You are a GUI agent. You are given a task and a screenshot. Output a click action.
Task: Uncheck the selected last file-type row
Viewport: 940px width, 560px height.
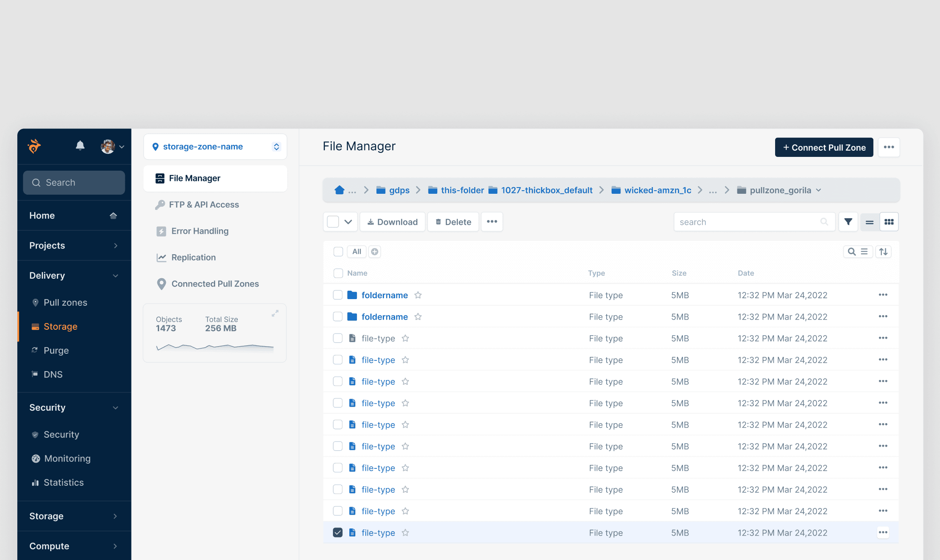(x=338, y=532)
